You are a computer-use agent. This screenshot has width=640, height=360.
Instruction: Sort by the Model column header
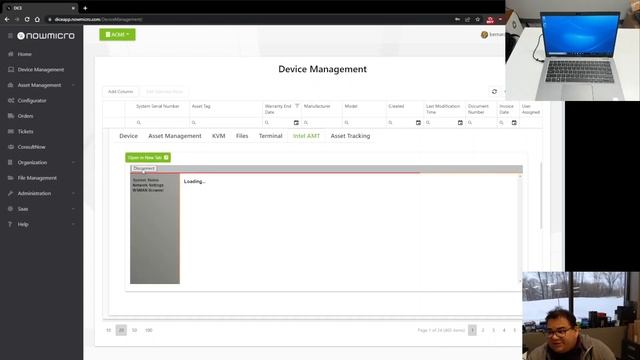[351, 106]
